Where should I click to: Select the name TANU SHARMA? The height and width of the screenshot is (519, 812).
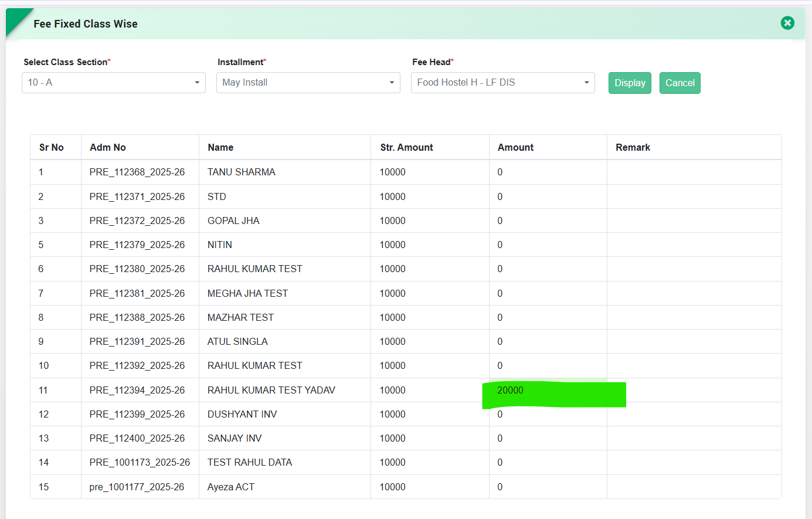click(241, 172)
